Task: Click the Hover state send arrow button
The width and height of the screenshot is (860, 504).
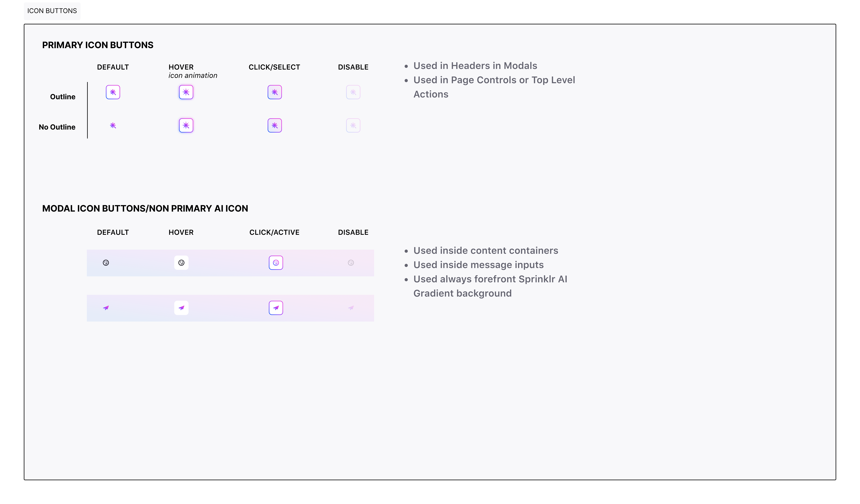Action: tap(181, 308)
